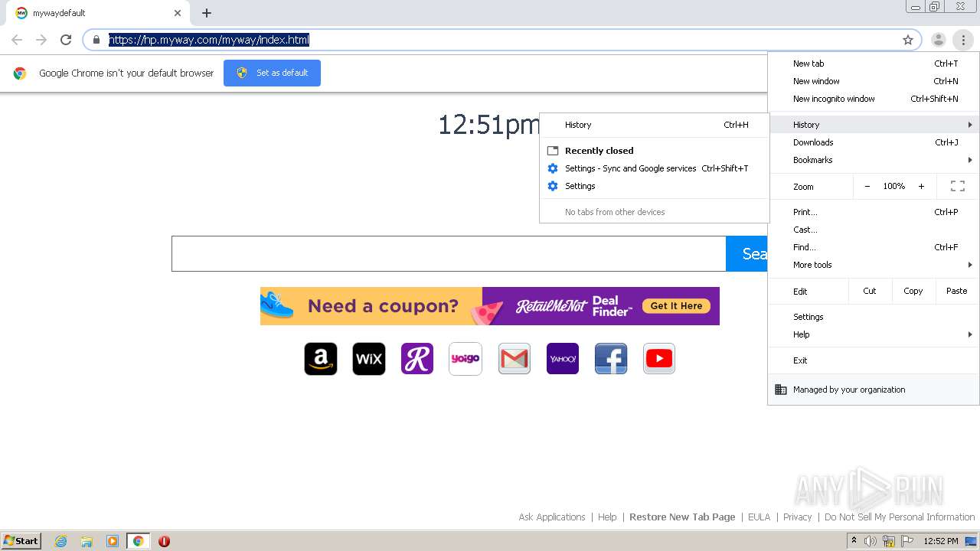Image resolution: width=980 pixels, height=551 pixels.
Task: Click the Get It Here banner button
Action: point(676,306)
